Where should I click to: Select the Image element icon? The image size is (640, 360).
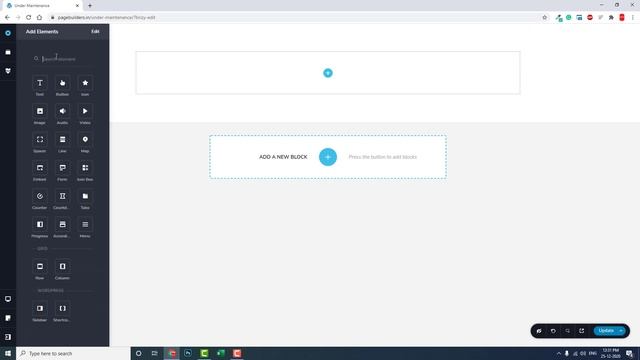click(40, 111)
